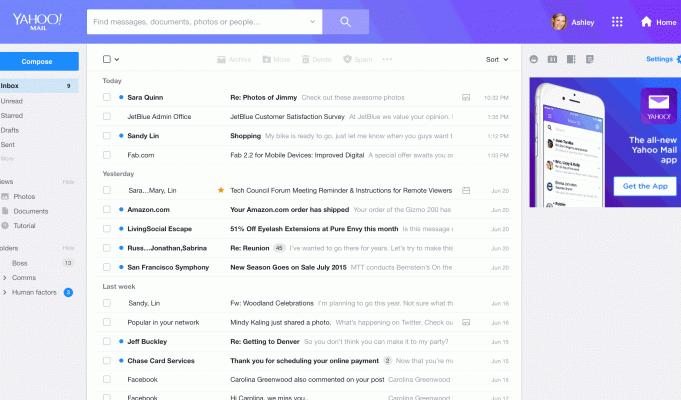Open the Sort dropdown
Screen dimensions: 681x400
pyautogui.click(x=497, y=60)
